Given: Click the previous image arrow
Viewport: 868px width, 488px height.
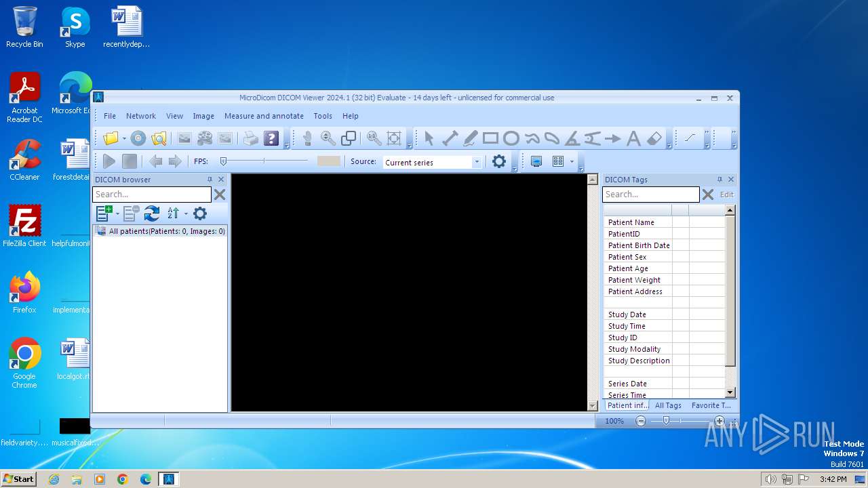Looking at the screenshot, I should (155, 161).
